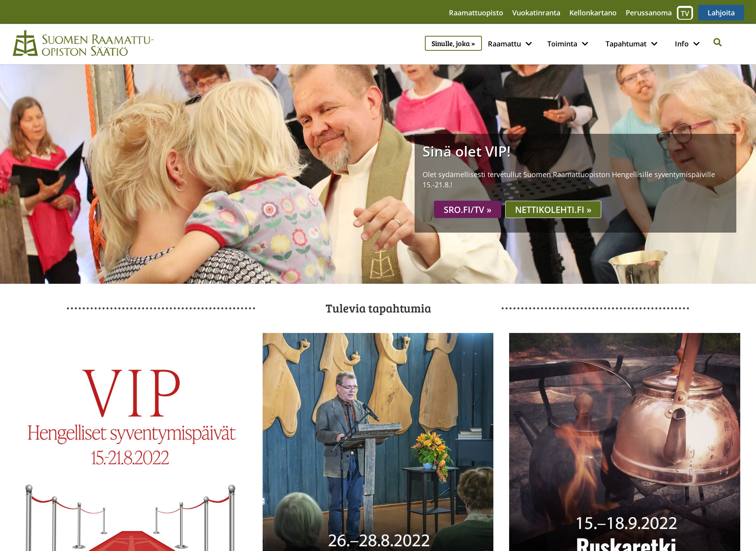Click the SRO.FI/TV link button
The height and width of the screenshot is (551, 756).
[467, 209]
